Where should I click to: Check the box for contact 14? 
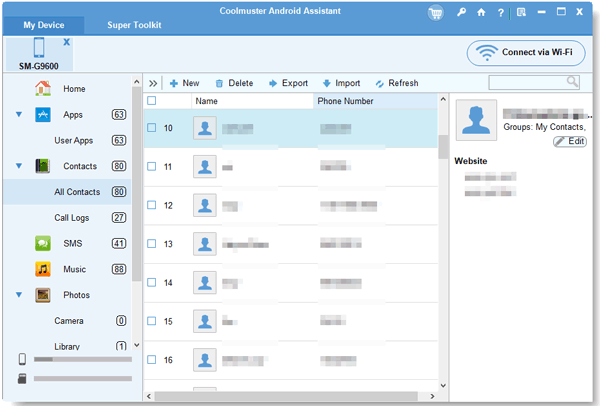(152, 282)
